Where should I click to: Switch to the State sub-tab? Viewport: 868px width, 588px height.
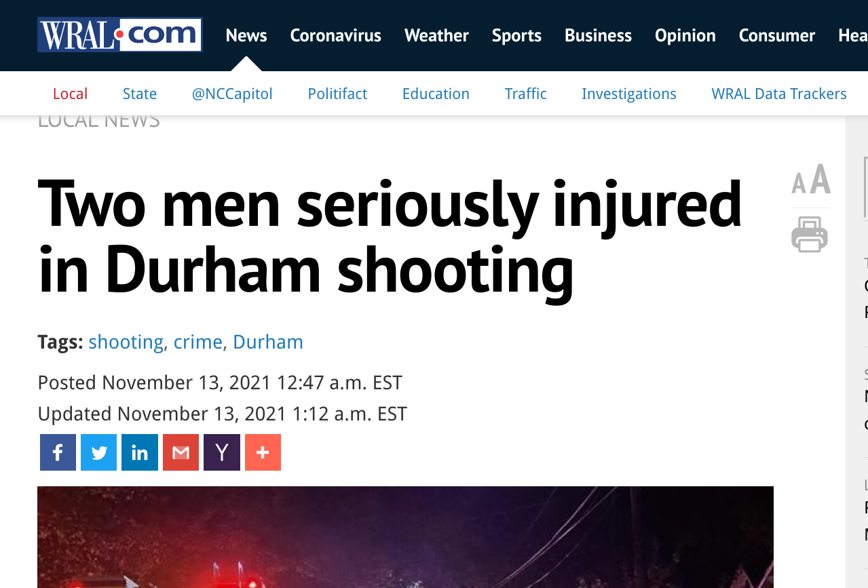point(140,94)
